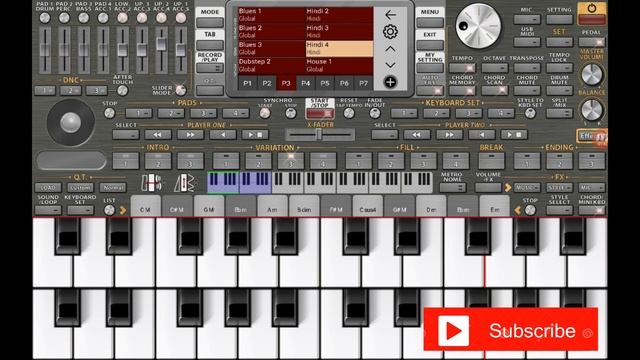
Task: Tap the Balance knob
Action: coord(592,109)
